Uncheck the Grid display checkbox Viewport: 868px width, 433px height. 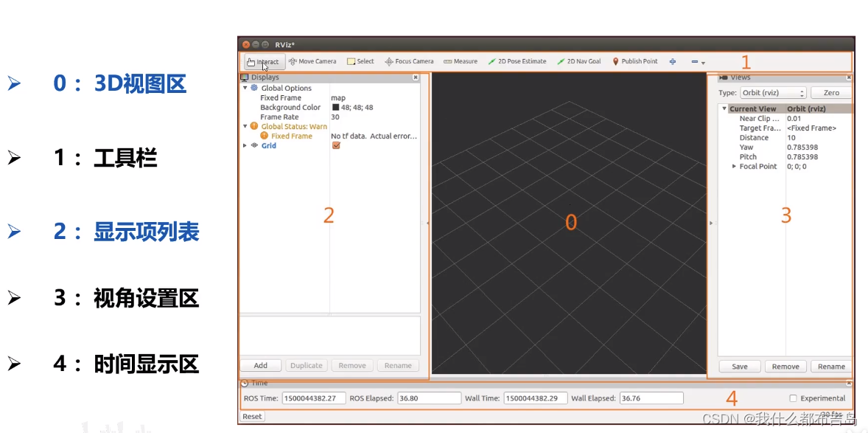click(336, 145)
